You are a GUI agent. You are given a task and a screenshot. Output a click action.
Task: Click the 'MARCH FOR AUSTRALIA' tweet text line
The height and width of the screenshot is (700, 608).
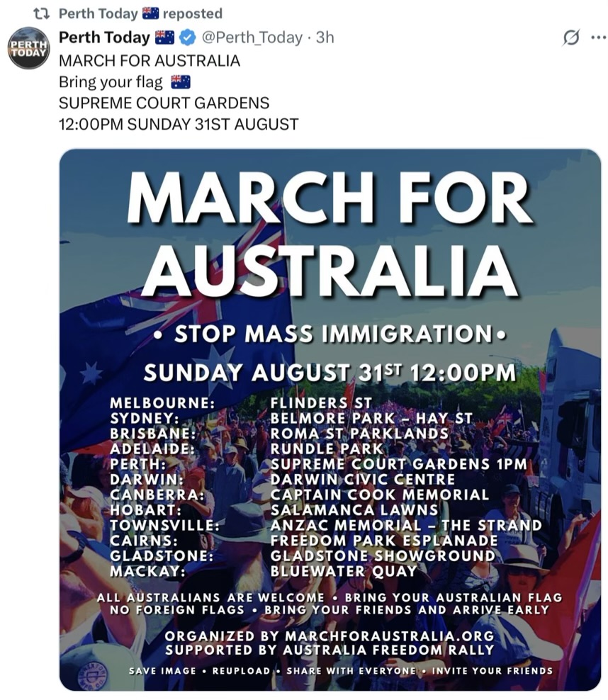click(149, 61)
